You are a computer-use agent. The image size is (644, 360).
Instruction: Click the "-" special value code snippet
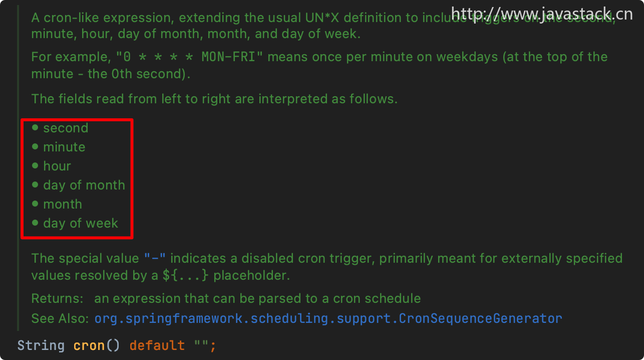[x=155, y=259]
